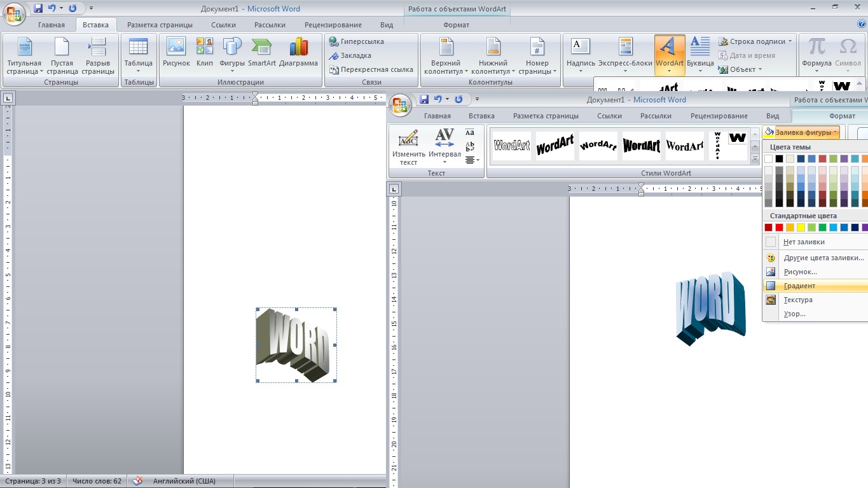Viewport: 868px width, 488px height.
Task: Click Перекрестная ссылка cross-reference button
Action: 371,69
